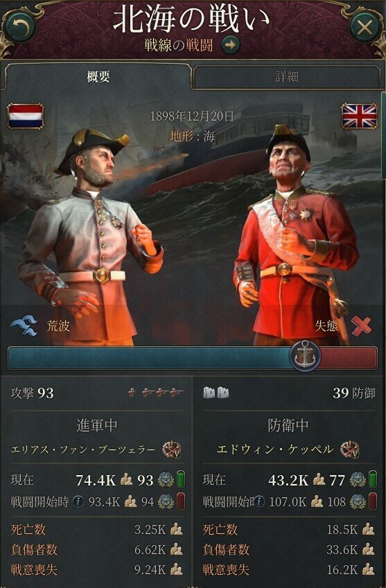
Task: Click the anchor marker on battle progress bar
Action: 305,356
